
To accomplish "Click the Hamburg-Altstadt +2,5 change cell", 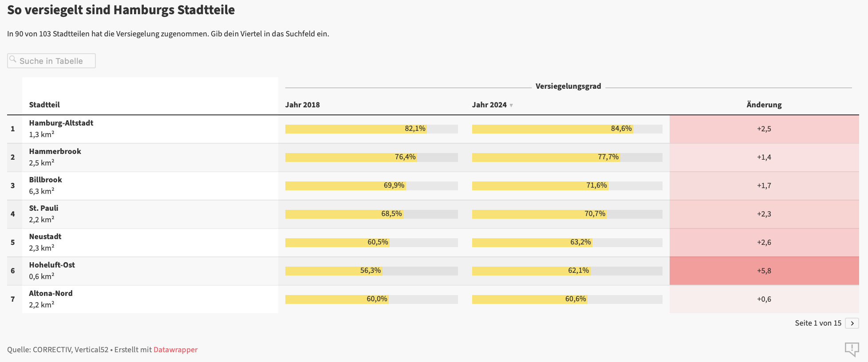I will 764,129.
